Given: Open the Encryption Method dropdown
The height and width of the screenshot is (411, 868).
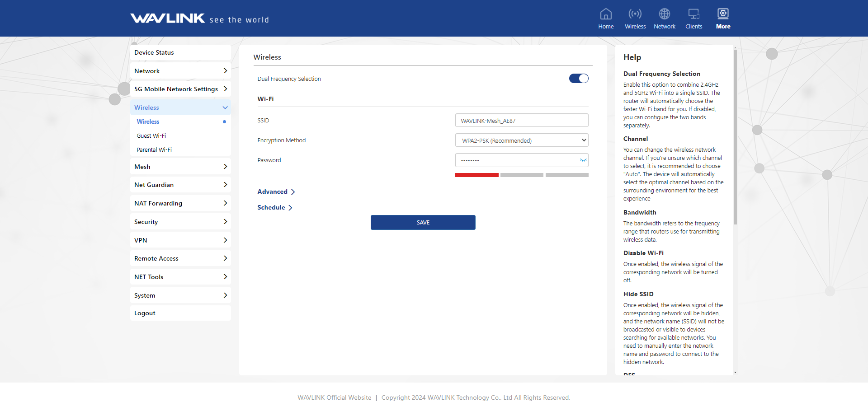Looking at the screenshot, I should pos(521,140).
